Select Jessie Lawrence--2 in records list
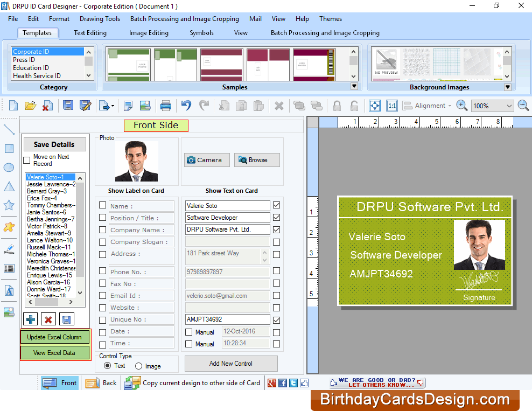The image size is (532, 411). click(x=51, y=184)
